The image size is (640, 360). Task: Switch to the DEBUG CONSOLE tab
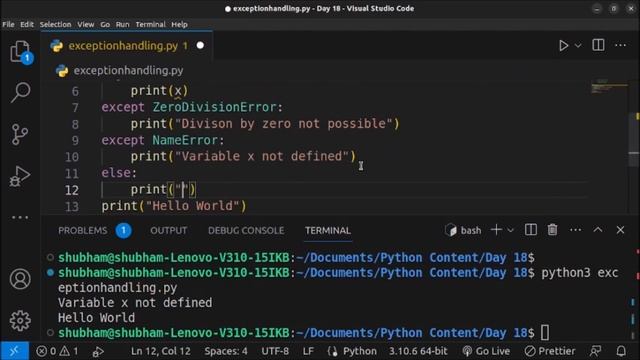coord(246,231)
